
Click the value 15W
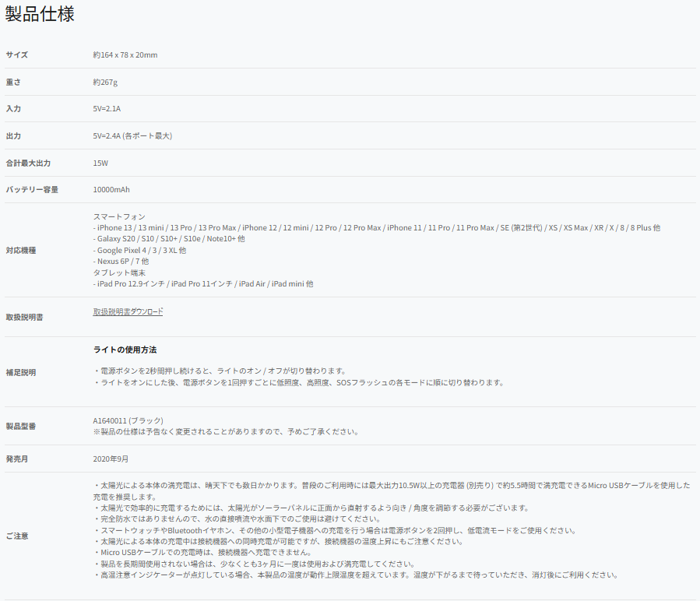100,163
